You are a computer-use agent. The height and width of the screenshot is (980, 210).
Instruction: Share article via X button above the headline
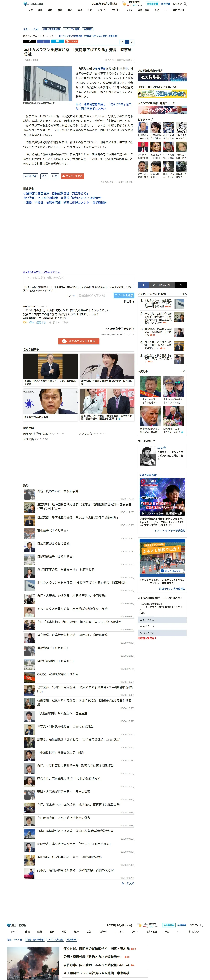[30, 41]
